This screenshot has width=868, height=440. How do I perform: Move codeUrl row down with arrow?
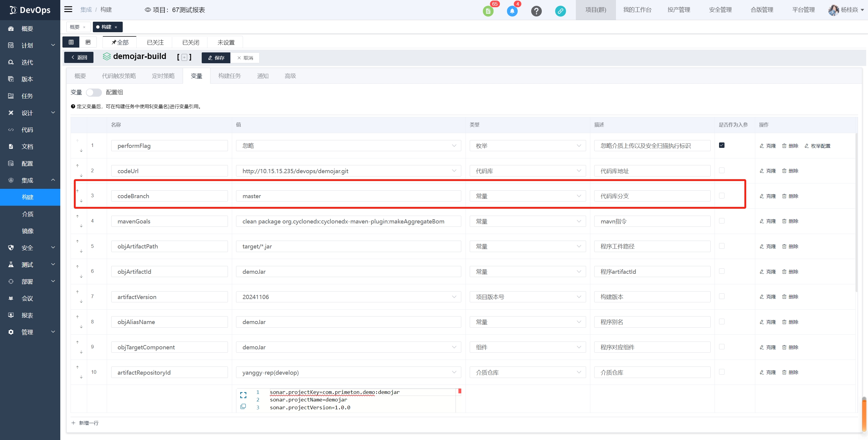[x=81, y=175]
